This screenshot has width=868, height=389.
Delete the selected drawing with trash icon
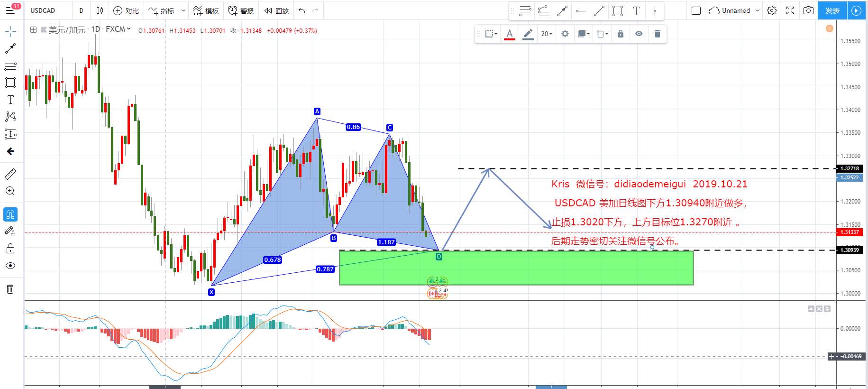click(x=658, y=34)
